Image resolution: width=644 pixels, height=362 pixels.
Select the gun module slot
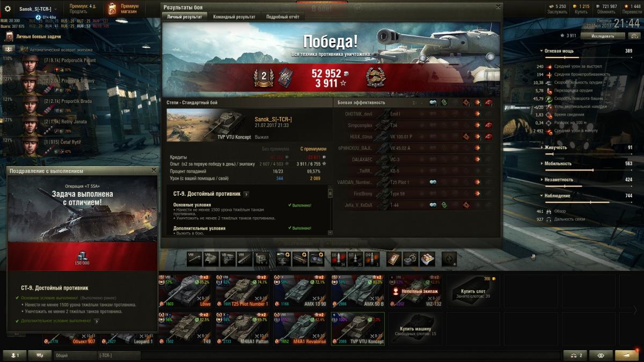point(194,259)
